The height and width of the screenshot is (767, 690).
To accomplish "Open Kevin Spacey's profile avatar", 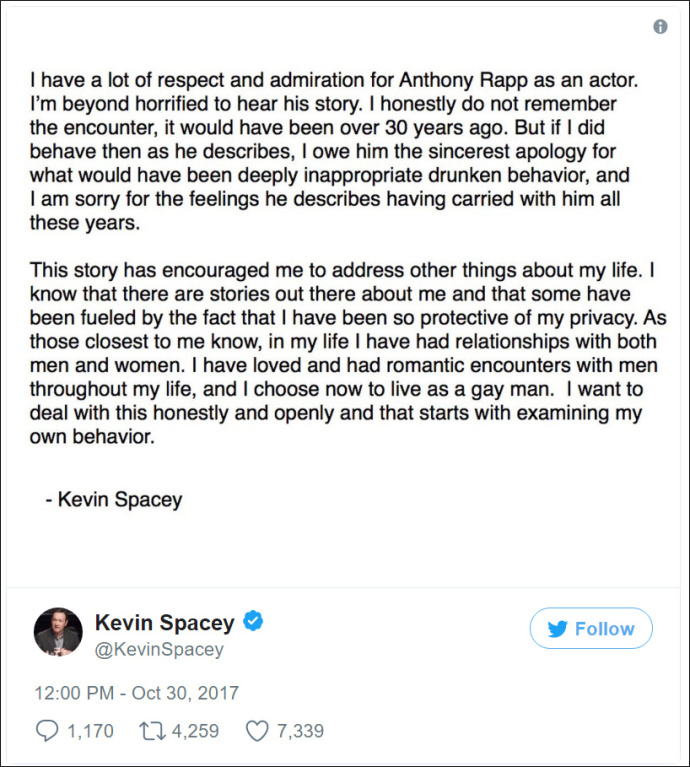I will (x=58, y=631).
